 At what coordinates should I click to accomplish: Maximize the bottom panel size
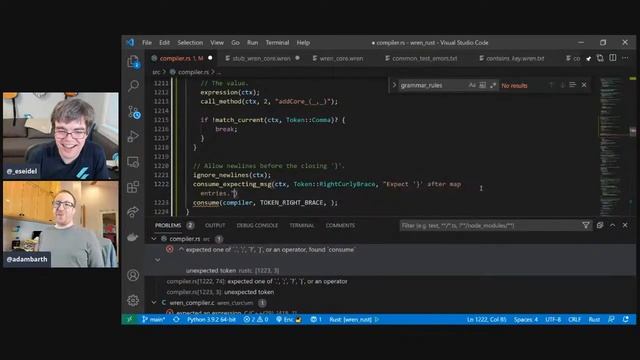pos(613,225)
